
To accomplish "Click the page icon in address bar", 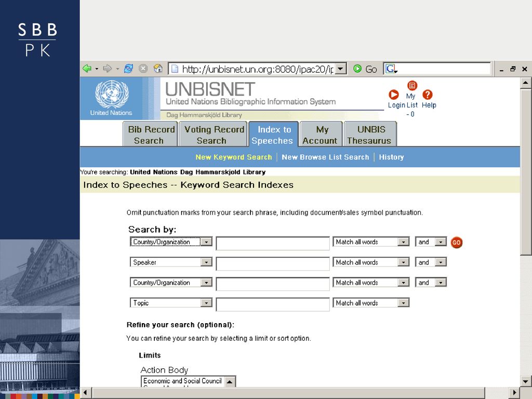I will pyautogui.click(x=175, y=69).
